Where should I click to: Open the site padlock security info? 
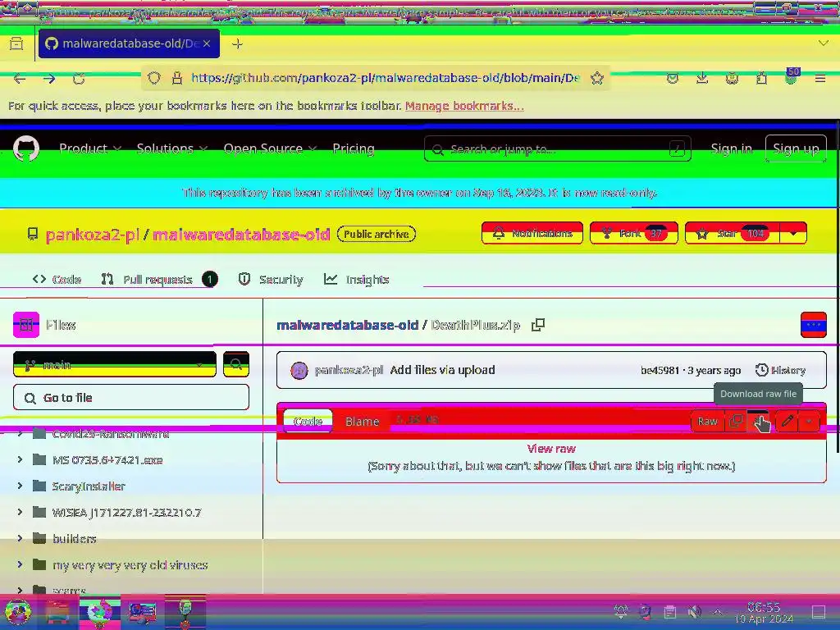coord(177,78)
